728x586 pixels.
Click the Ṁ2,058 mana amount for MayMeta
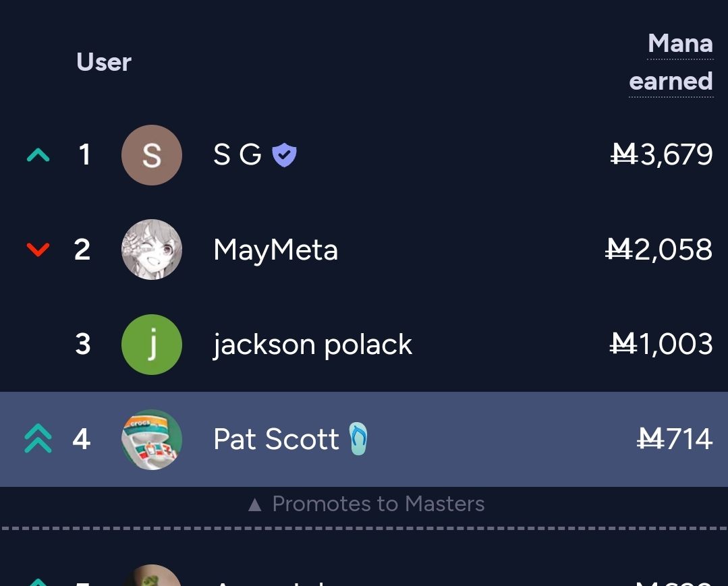pos(659,250)
